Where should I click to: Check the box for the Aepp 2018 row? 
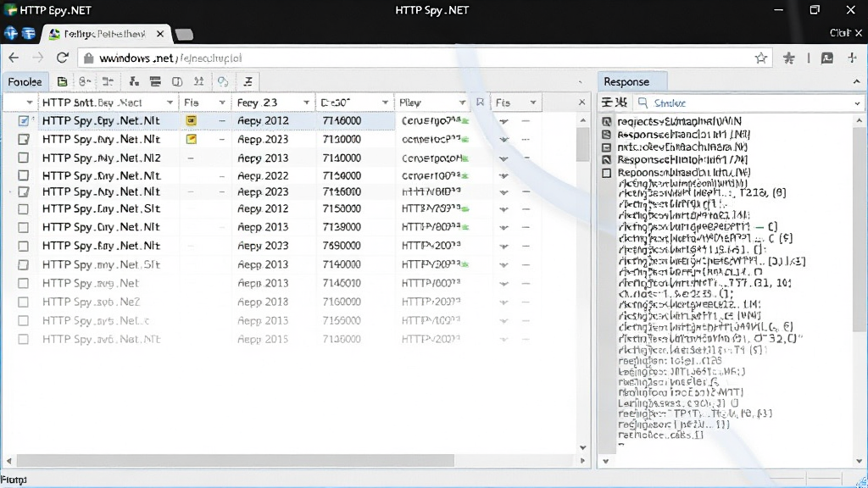tap(23, 302)
